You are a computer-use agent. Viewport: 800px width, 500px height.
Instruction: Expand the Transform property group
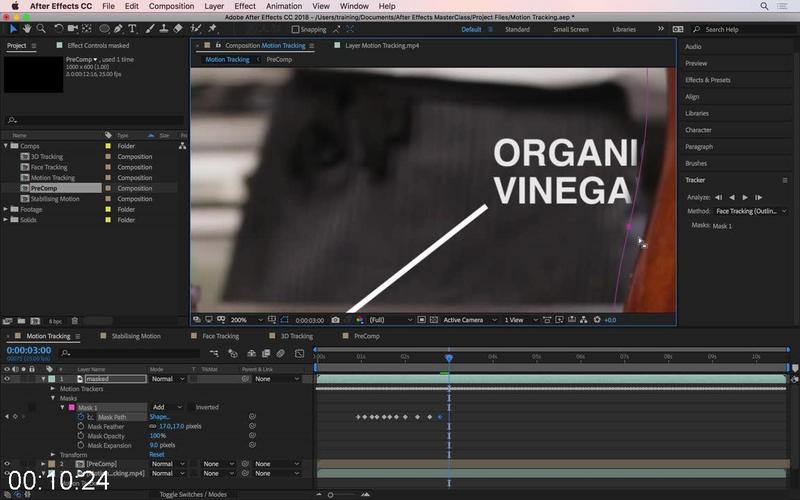coord(53,455)
